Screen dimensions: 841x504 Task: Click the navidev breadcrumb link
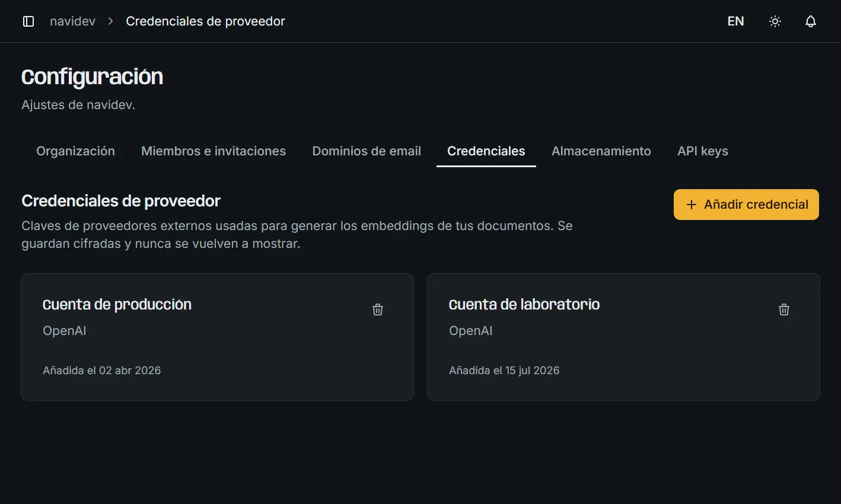tap(72, 21)
